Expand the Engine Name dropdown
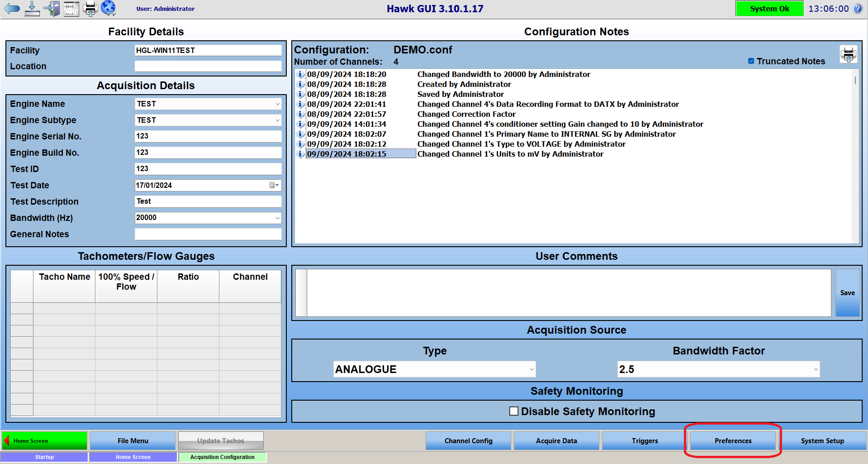This screenshot has width=868, height=464. point(277,104)
